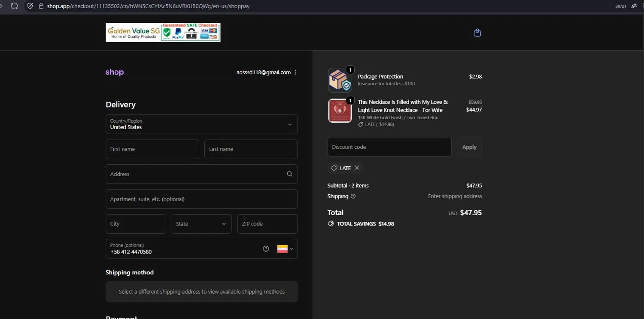
Task: Click the City field
Action: 136,224
